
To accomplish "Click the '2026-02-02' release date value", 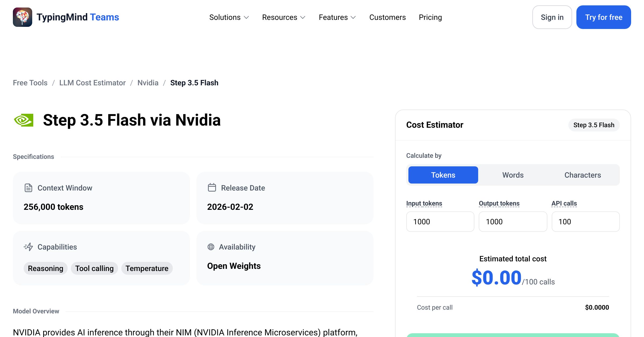I will coord(230,207).
